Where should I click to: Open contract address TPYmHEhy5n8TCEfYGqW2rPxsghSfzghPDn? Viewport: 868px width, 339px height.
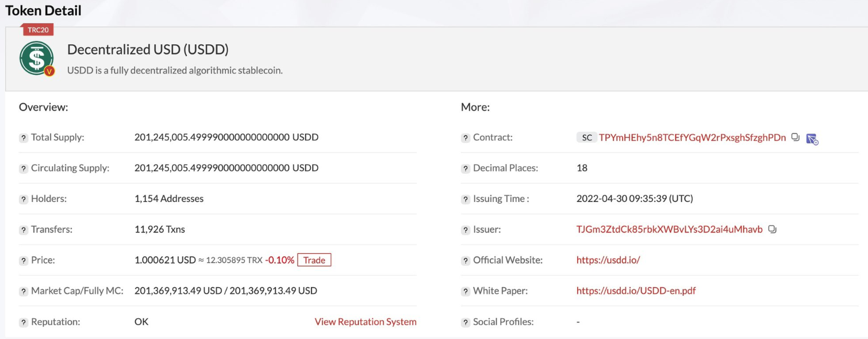click(692, 138)
